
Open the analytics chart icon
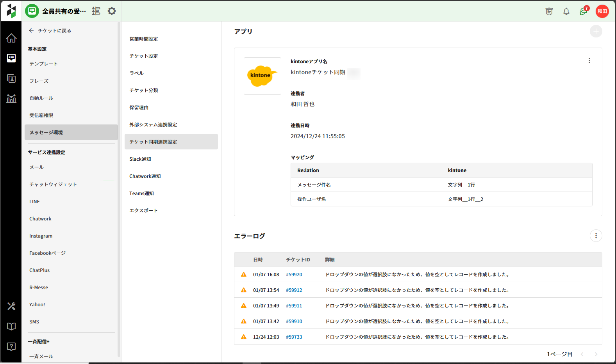(11, 99)
